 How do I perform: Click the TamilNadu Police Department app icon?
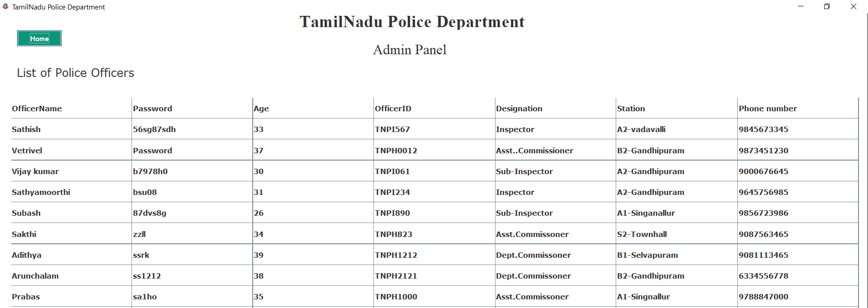[5, 7]
